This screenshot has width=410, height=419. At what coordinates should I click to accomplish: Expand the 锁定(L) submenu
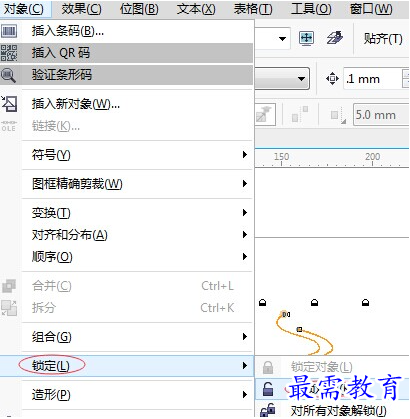(127, 366)
